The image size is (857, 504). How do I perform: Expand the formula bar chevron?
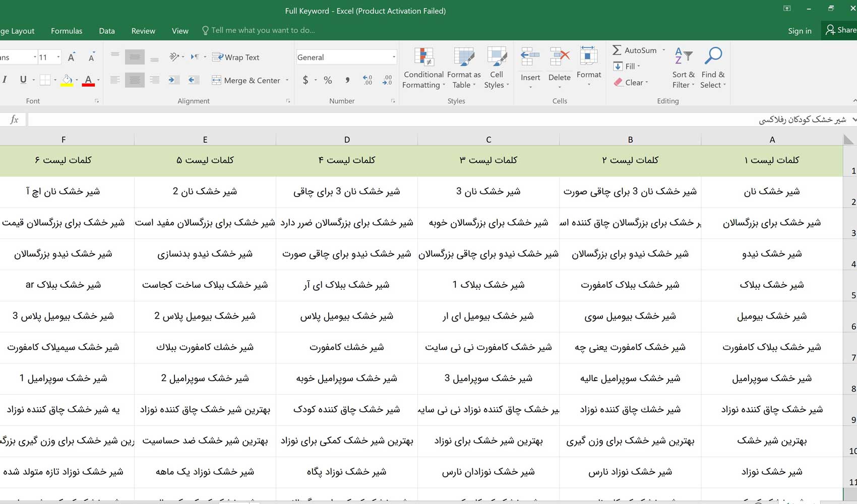[854, 119]
